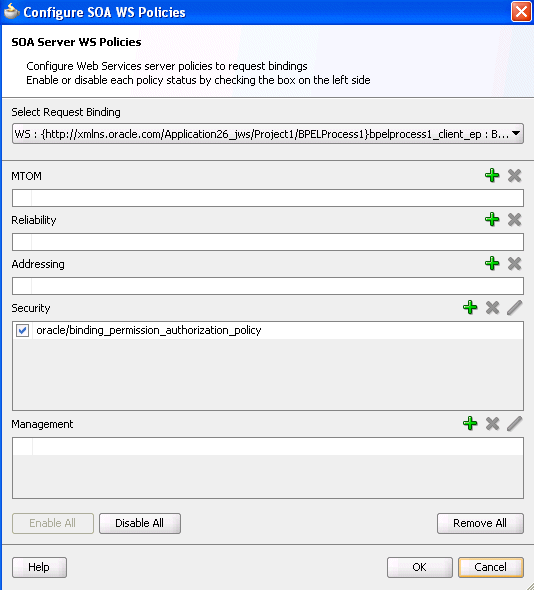Image resolution: width=534 pixels, height=590 pixels.
Task: Confirm the policies with OK
Action: (420, 567)
